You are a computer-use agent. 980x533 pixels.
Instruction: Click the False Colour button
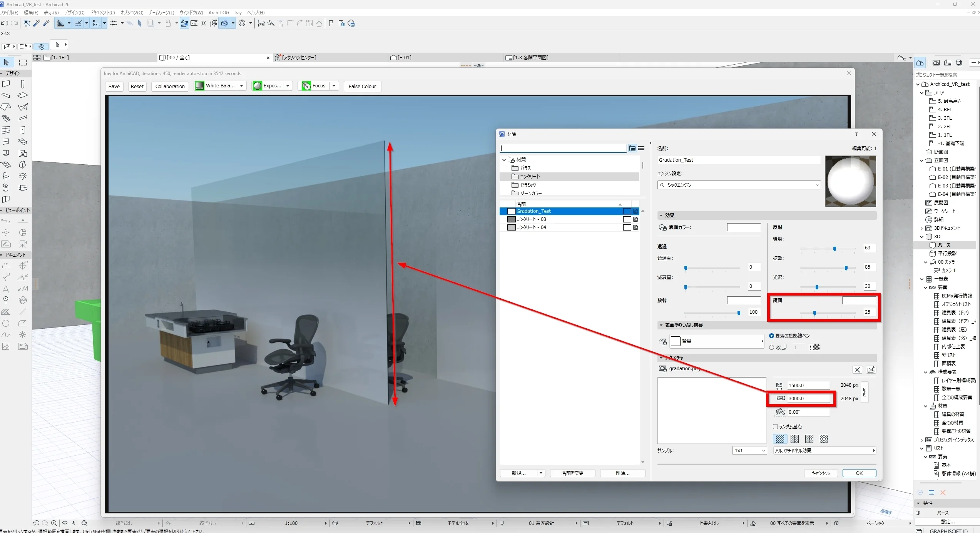pyautogui.click(x=362, y=86)
